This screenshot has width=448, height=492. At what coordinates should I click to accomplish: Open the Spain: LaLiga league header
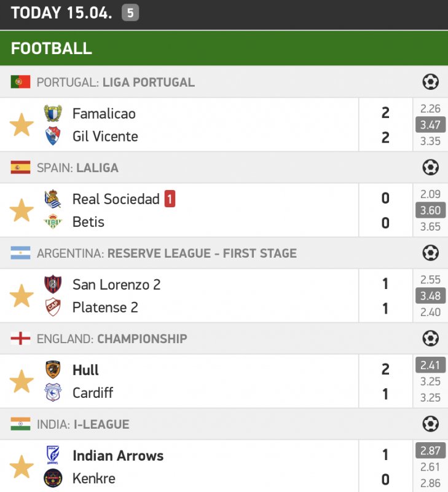coord(77,168)
